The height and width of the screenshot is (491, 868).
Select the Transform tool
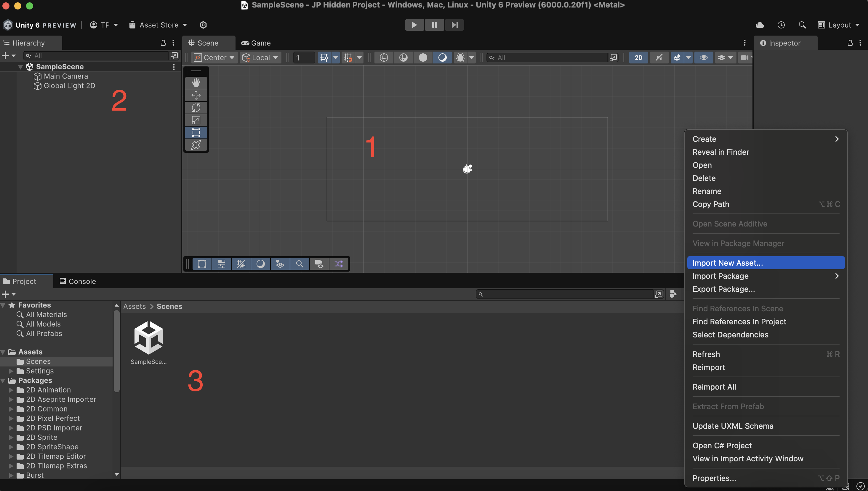196,145
